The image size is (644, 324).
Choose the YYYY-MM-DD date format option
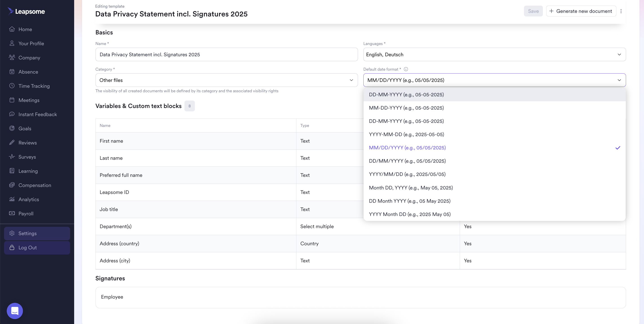click(406, 135)
